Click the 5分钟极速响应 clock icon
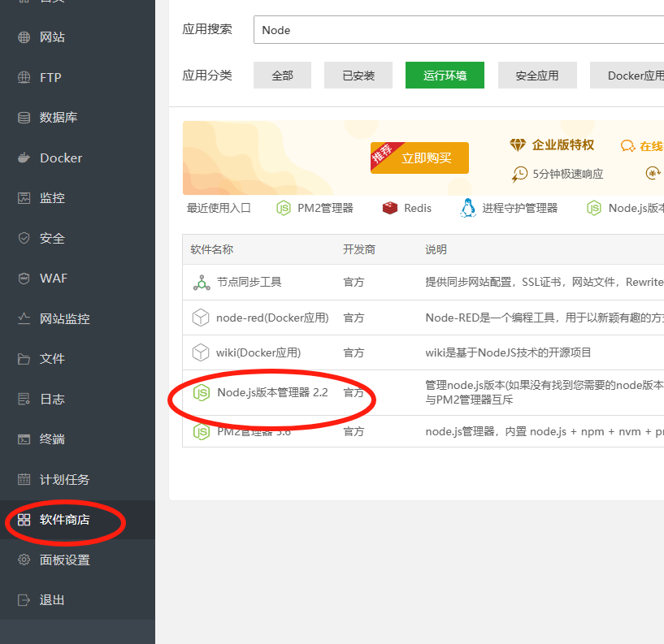Image resolution: width=664 pixels, height=644 pixels. point(519,174)
